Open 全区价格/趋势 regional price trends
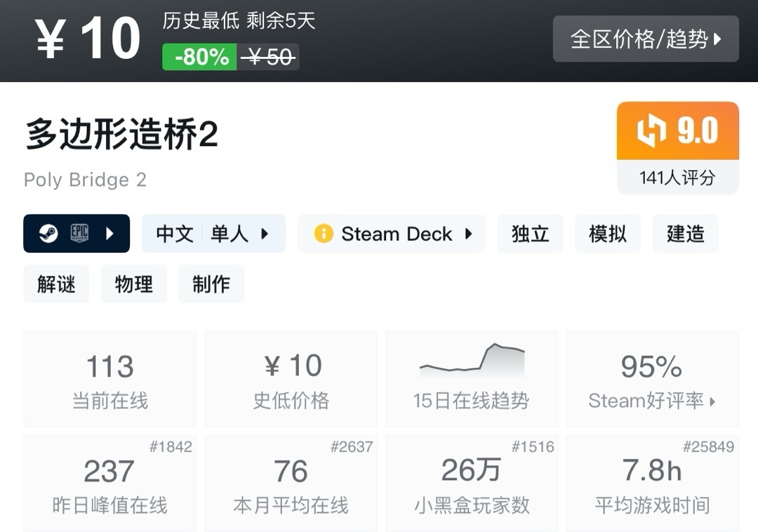The height and width of the screenshot is (532, 758). (646, 39)
